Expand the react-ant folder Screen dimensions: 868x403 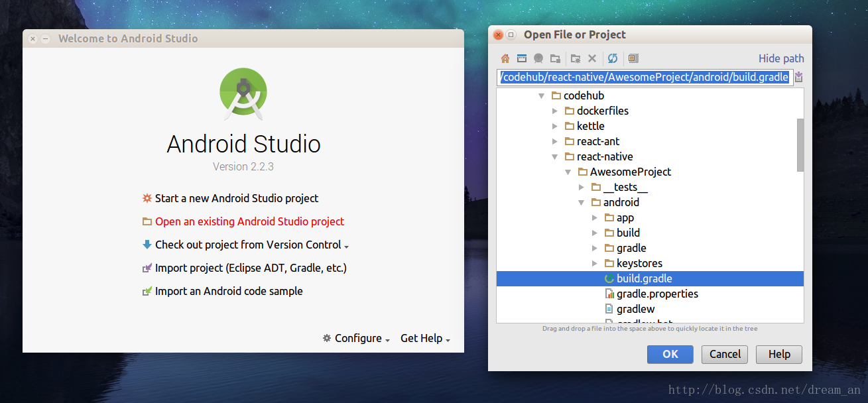tap(555, 142)
